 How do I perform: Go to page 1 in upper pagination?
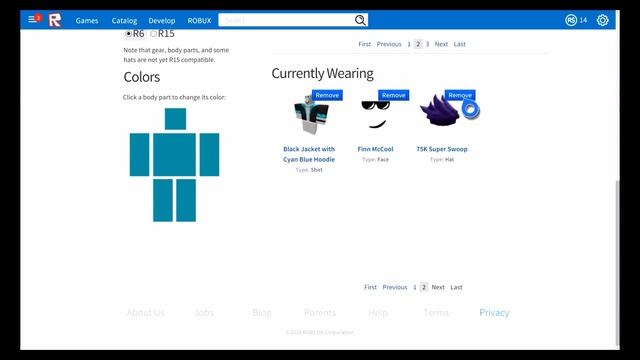(409, 44)
